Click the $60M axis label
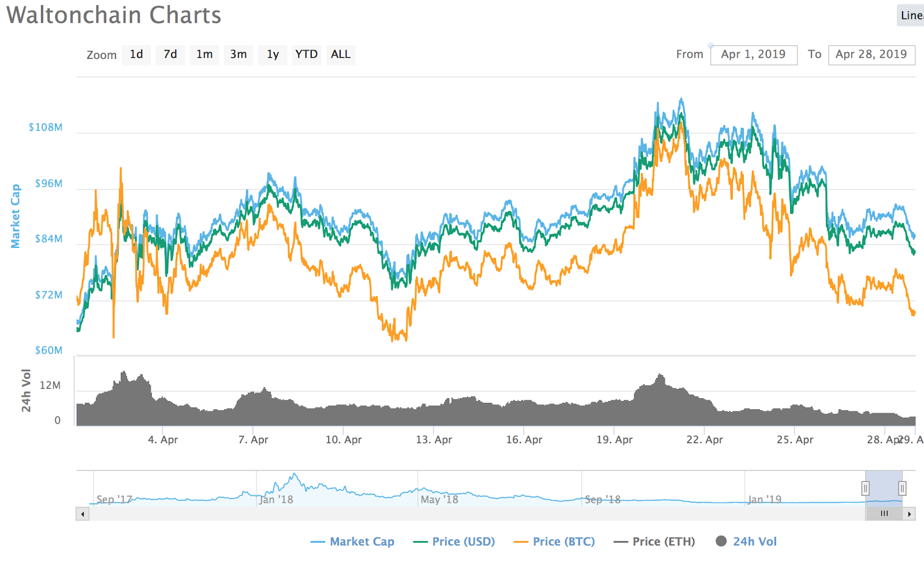The image size is (924, 564). click(x=49, y=351)
